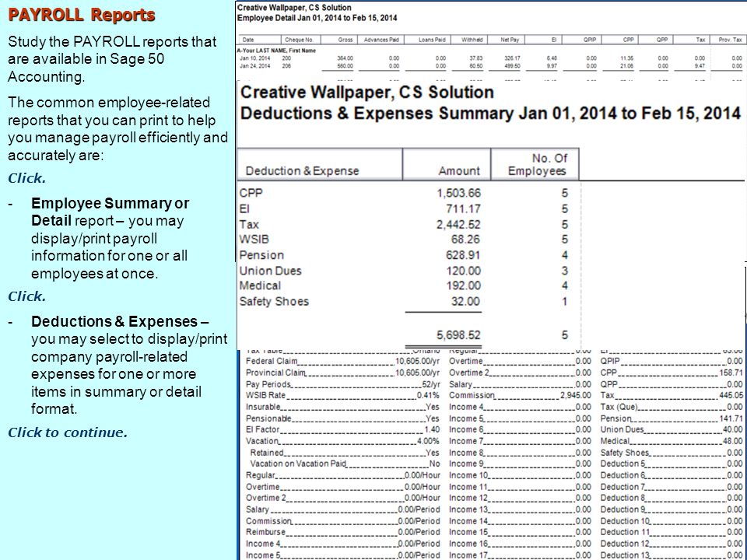
Task: Click the 'Vacation on Vacation Paid' field label
Action: [x=298, y=464]
